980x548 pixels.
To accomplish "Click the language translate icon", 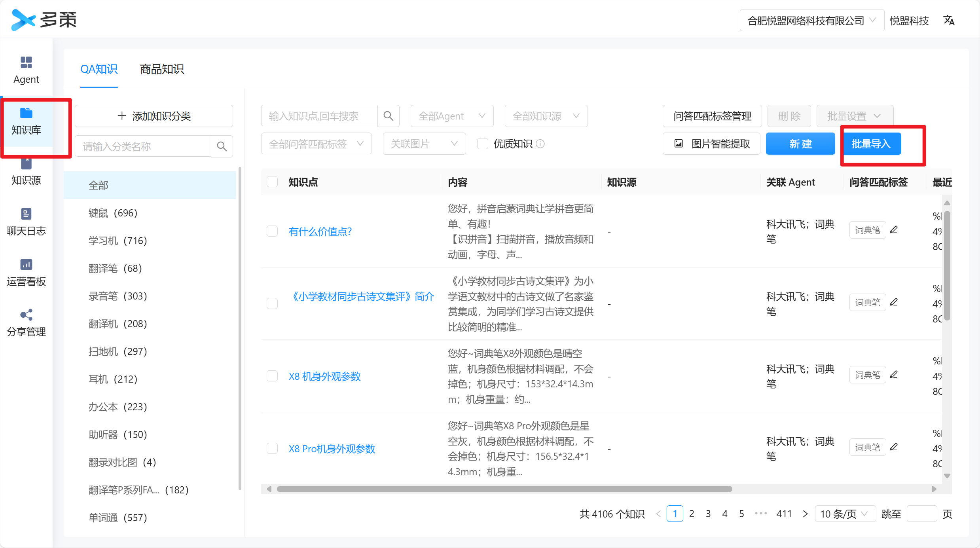I will click(949, 21).
